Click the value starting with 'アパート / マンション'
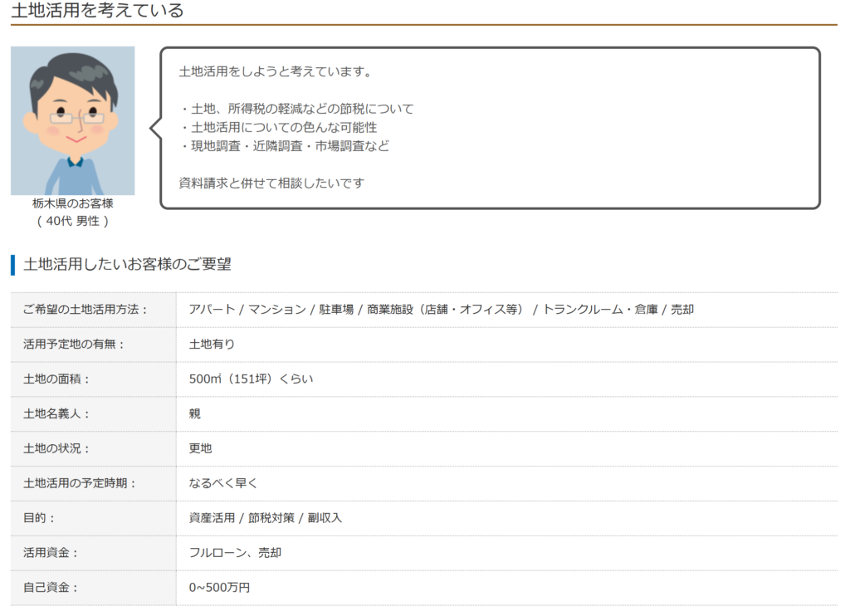 (x=442, y=310)
